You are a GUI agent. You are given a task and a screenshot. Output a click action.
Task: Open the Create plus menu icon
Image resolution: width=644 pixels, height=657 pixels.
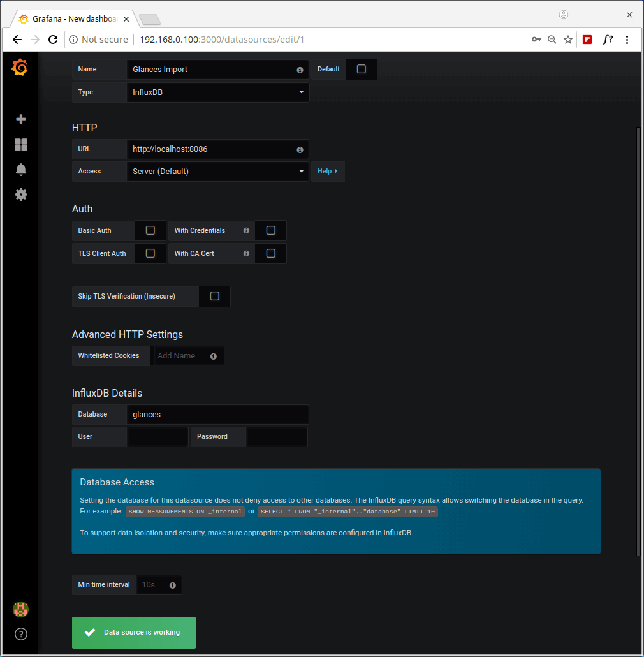point(21,119)
